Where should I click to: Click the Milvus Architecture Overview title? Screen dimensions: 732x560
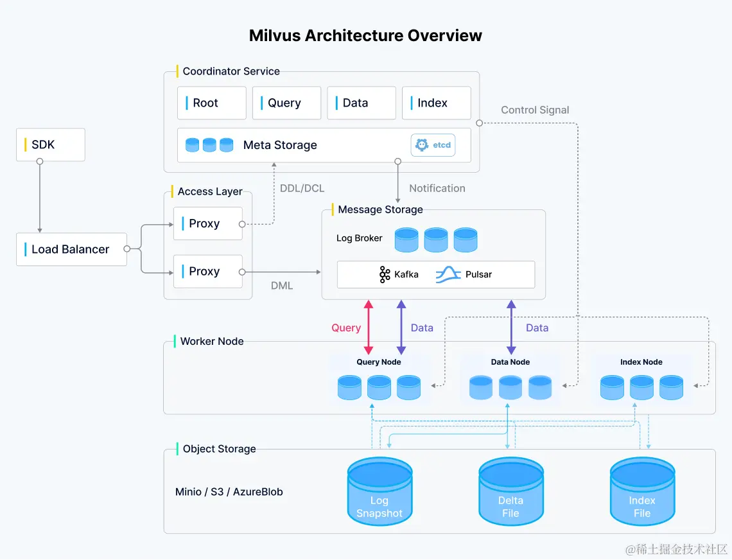coord(365,35)
